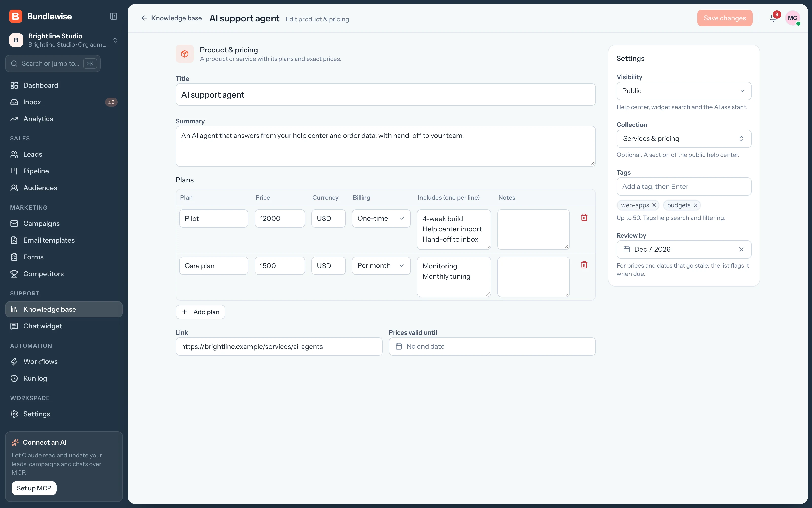
Task: Clear the Review by date
Action: tap(741, 250)
